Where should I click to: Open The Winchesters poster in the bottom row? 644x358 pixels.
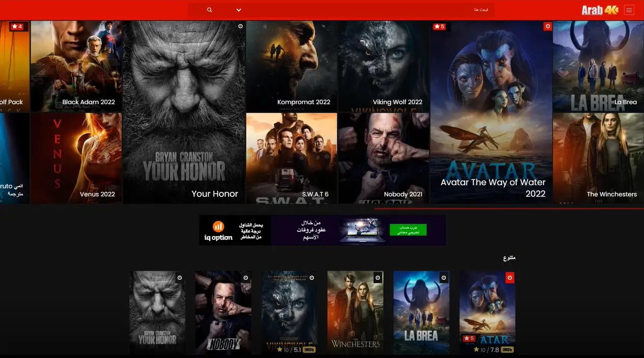click(x=356, y=312)
